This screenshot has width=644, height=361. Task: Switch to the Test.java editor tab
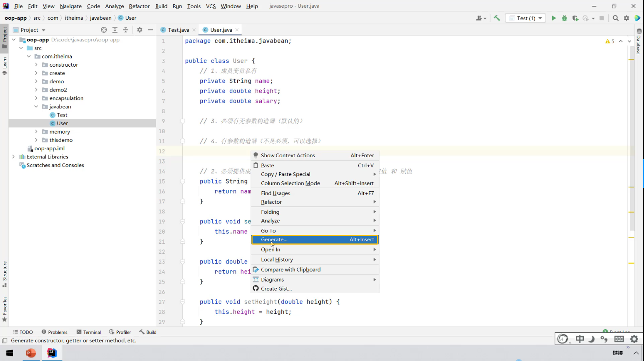coord(178,30)
